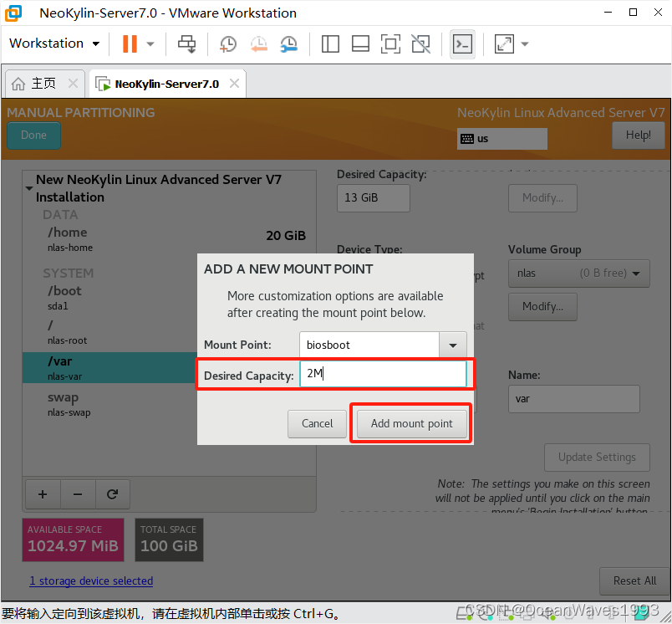
Task: Click the AVAILABLE SPACE 1024.97 MiB box
Action: click(x=74, y=540)
